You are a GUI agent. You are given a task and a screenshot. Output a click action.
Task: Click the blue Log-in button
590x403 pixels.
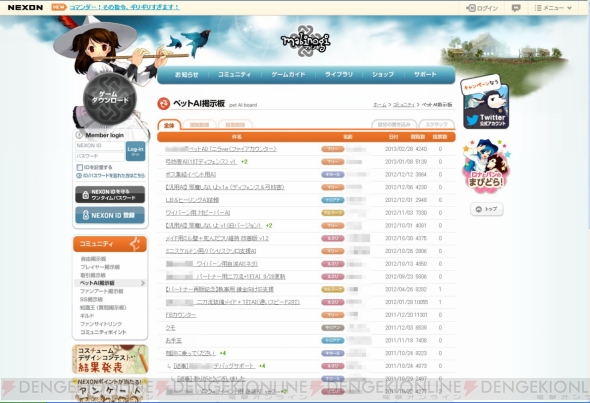click(x=135, y=151)
